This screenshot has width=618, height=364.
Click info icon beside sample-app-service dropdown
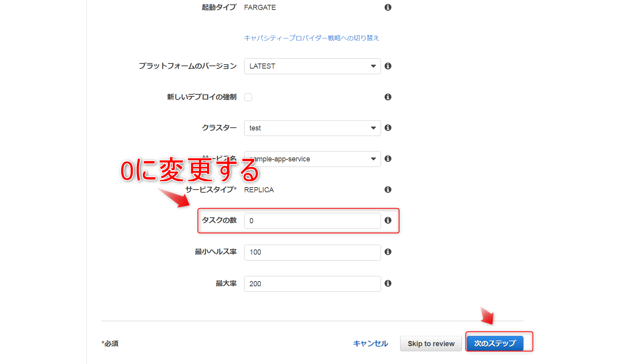pos(388,159)
